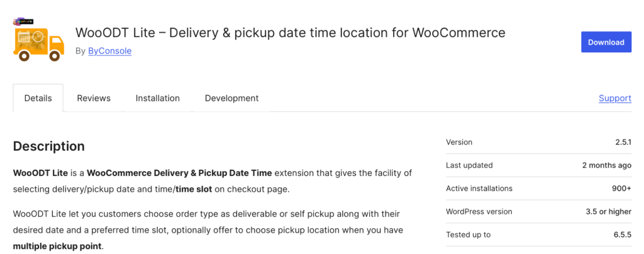The height and width of the screenshot is (254, 644).
Task: Go to the Development tab
Action: click(231, 98)
